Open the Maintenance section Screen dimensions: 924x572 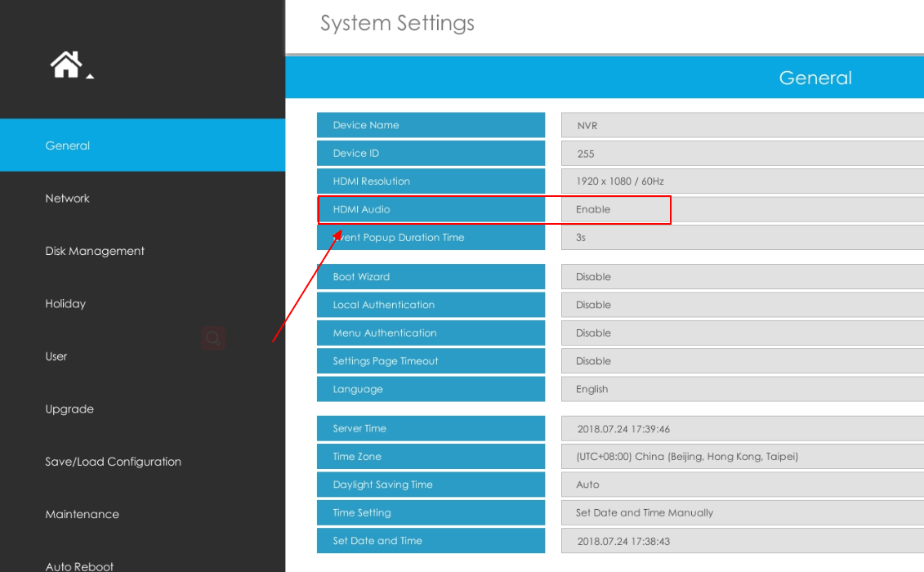point(82,514)
